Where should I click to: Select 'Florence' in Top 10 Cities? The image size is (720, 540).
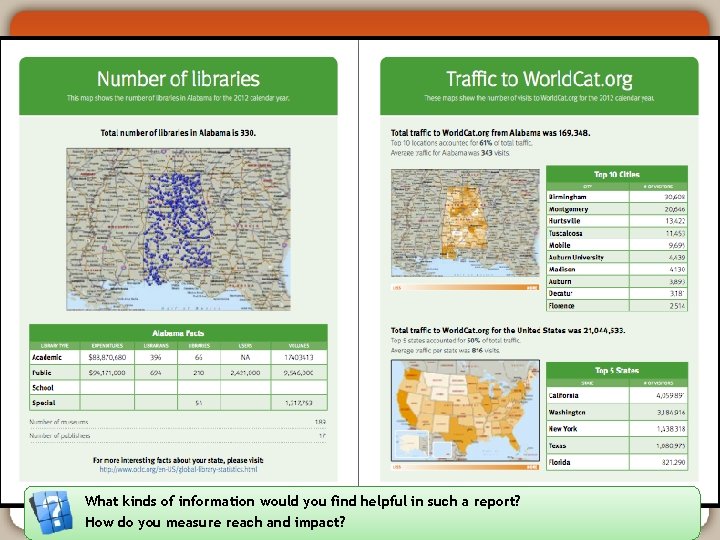coord(561,305)
